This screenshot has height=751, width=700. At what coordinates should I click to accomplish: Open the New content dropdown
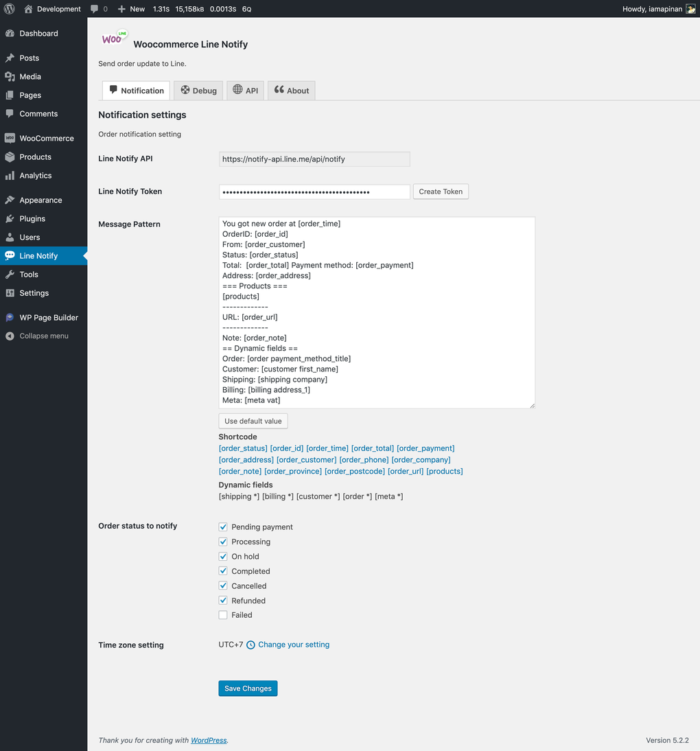pos(130,9)
